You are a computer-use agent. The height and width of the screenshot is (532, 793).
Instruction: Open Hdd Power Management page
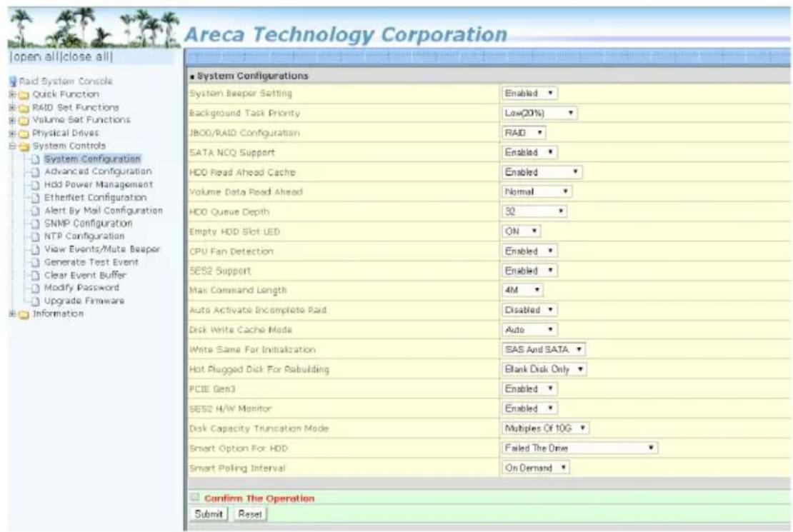click(x=98, y=184)
